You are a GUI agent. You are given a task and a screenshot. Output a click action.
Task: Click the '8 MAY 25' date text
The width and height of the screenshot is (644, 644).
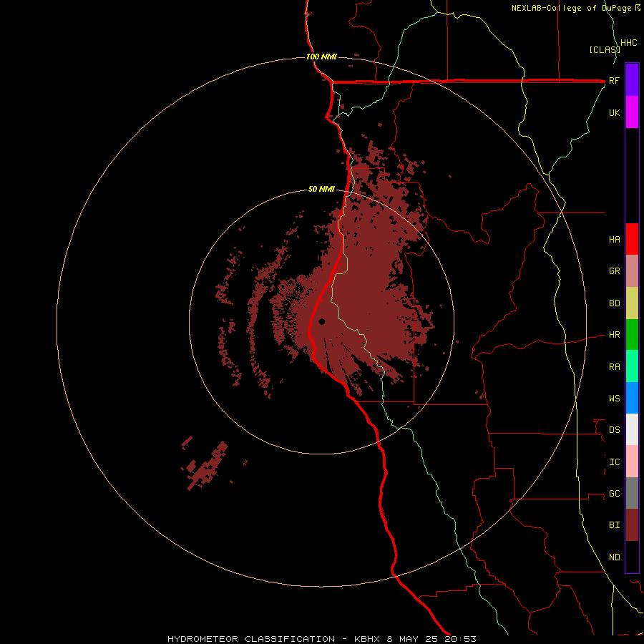[x=412, y=639]
